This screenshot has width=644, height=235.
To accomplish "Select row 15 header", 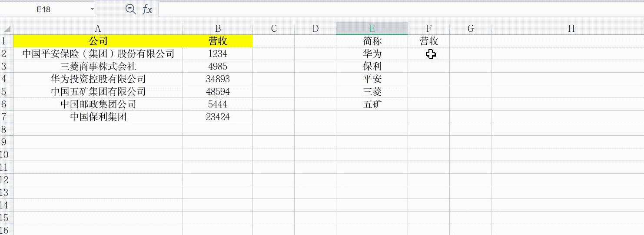I will tap(7, 218).
